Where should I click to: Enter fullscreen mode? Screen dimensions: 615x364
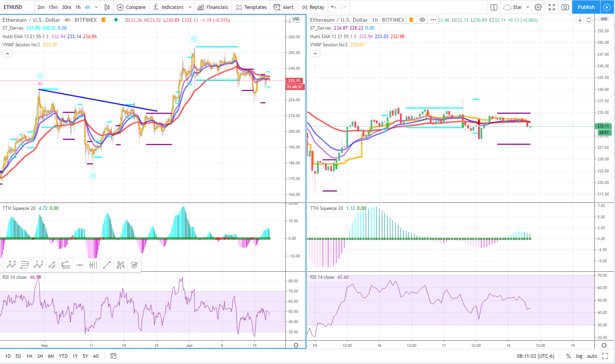(552, 7)
